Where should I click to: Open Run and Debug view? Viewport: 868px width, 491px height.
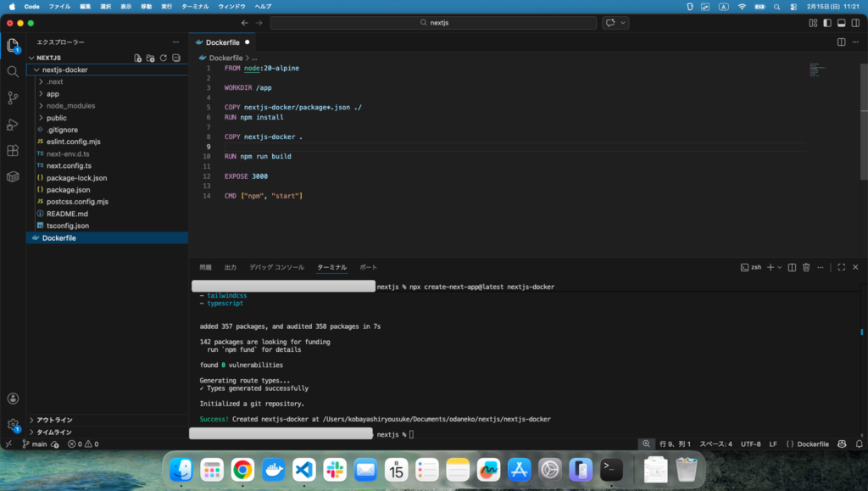(13, 125)
